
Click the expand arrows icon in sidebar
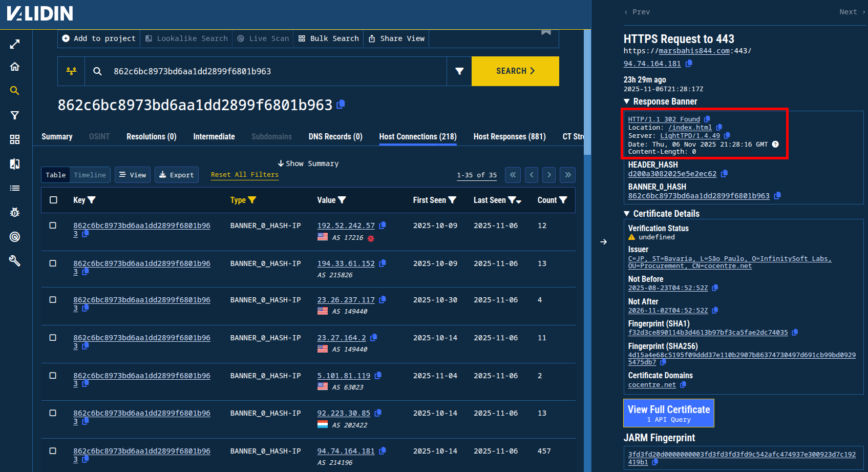coord(15,45)
